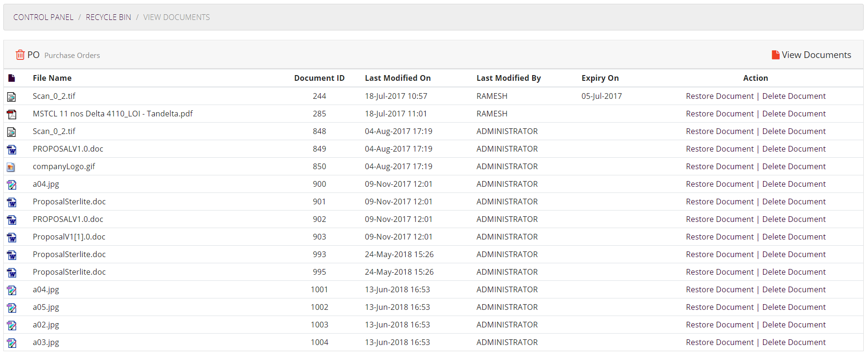The width and height of the screenshot is (868, 355).
Task: Click the Word icon beside ProposalV1[1].0.doc
Action: [x=11, y=237]
